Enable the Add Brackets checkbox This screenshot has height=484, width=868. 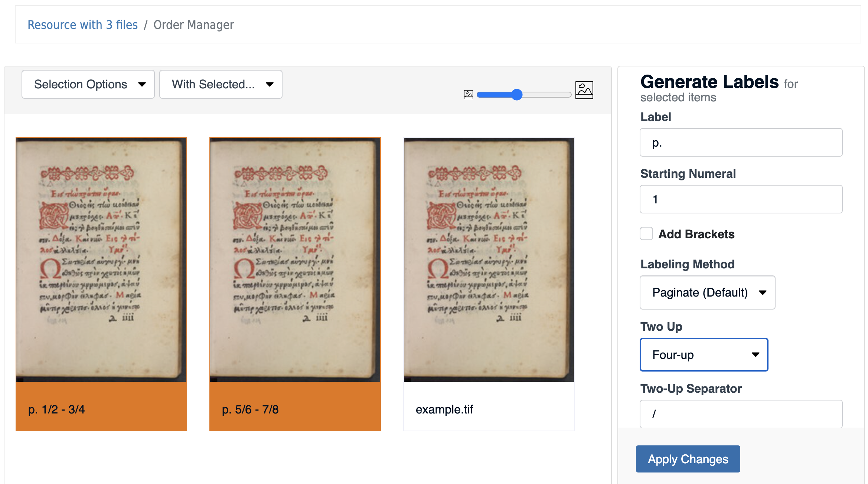646,234
